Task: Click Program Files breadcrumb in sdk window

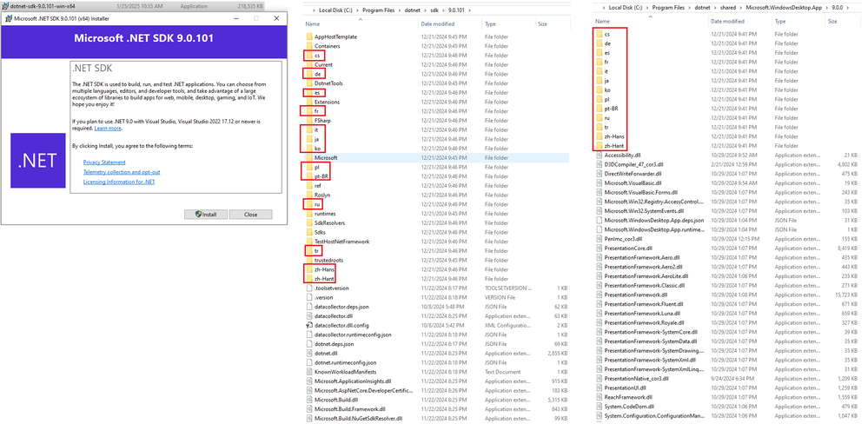Action: tap(377, 10)
